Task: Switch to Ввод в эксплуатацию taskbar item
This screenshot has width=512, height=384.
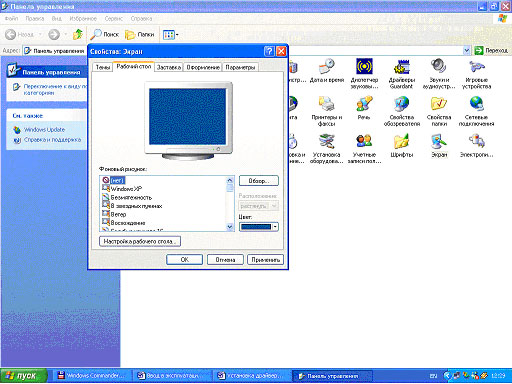Action: [172, 376]
